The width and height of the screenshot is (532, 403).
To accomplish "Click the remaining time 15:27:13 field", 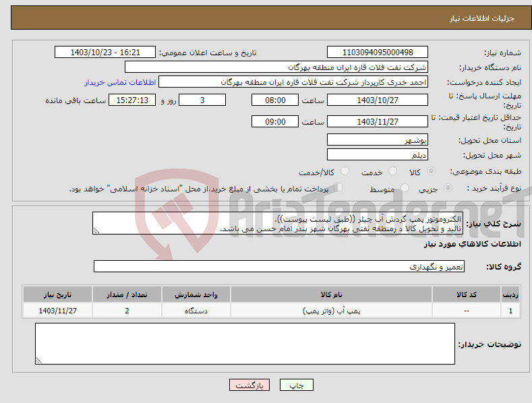I will point(132,100).
